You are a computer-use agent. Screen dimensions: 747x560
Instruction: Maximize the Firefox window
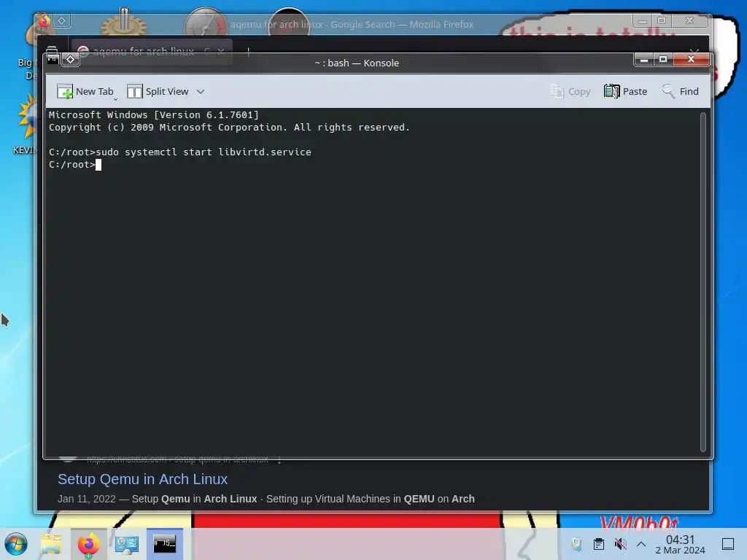click(x=661, y=20)
